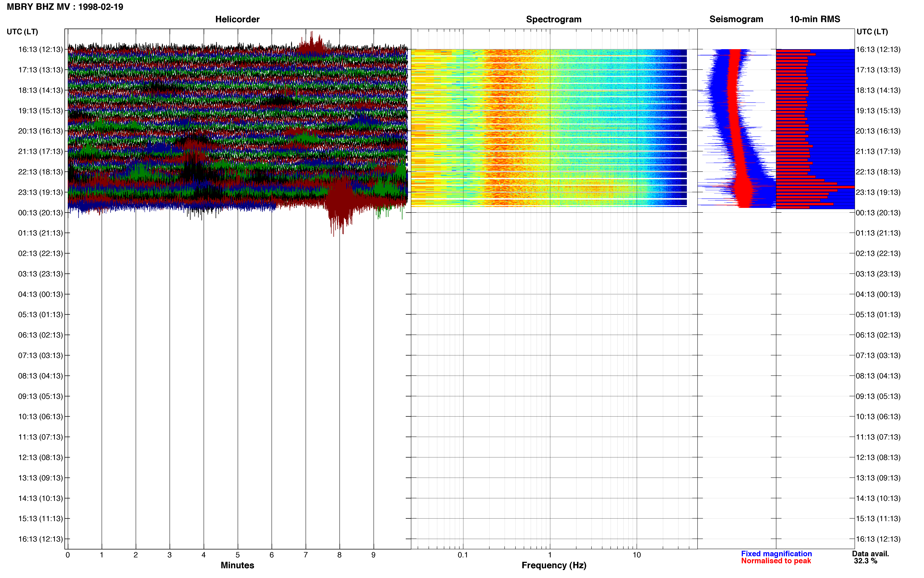The image size is (924, 578).
Task: Click the 'Frequency (Hz)' axis title
Action: [x=554, y=565]
